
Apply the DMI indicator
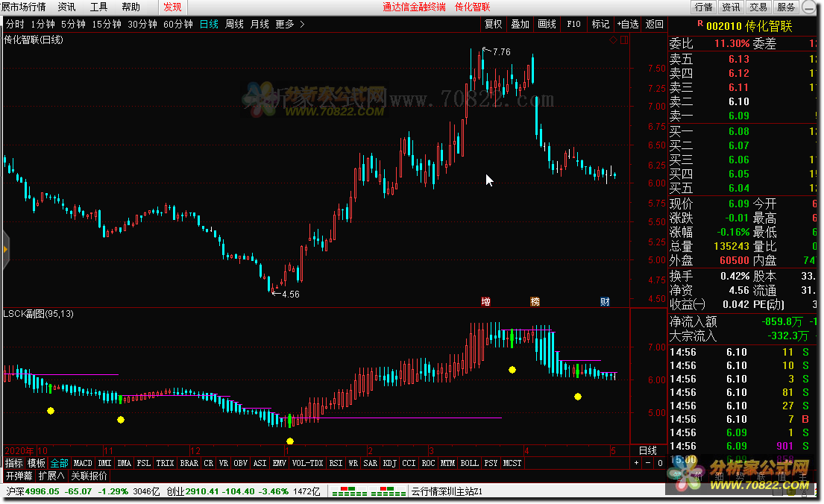pyautogui.click(x=105, y=463)
